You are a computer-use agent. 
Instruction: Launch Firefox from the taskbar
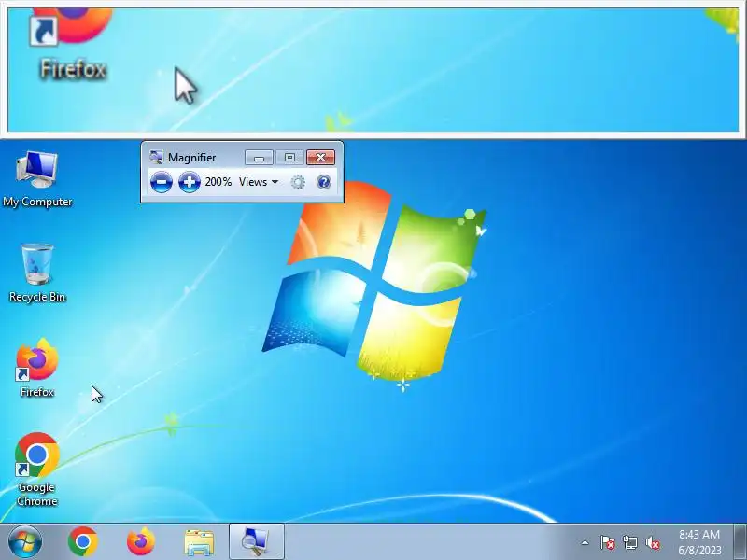click(x=141, y=542)
